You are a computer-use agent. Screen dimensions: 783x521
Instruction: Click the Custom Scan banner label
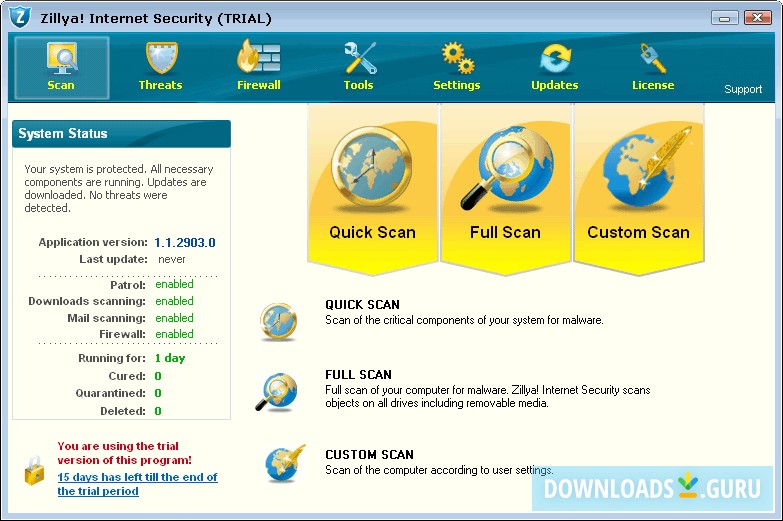click(x=639, y=232)
